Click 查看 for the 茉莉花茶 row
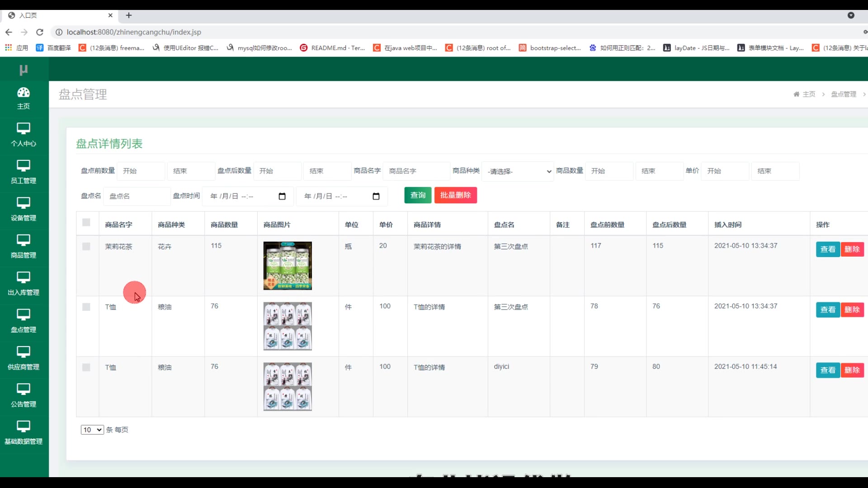This screenshot has height=488, width=868. (x=828, y=249)
